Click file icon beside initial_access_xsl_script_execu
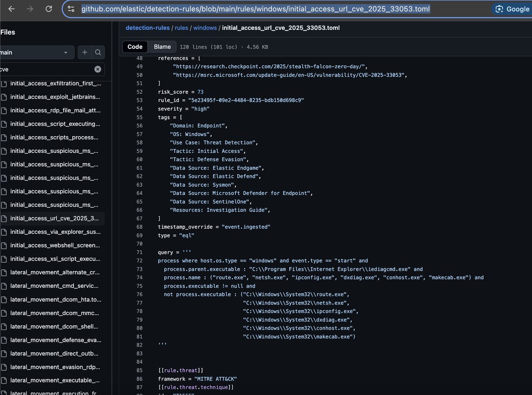 pyautogui.click(x=4, y=259)
